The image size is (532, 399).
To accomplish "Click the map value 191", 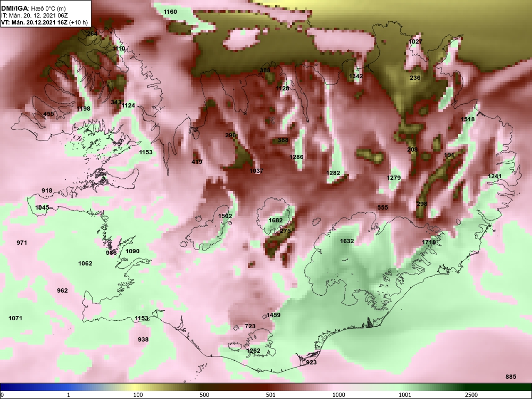I will (x=449, y=155).
